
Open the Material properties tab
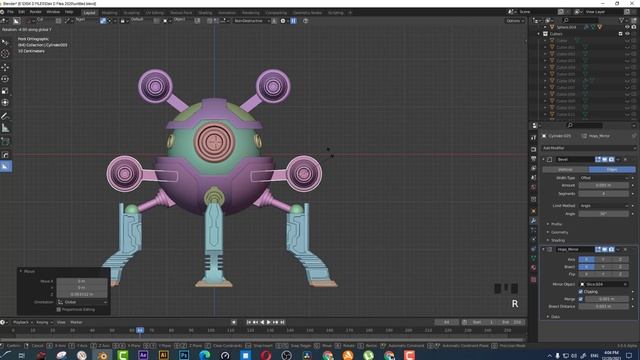533,268
